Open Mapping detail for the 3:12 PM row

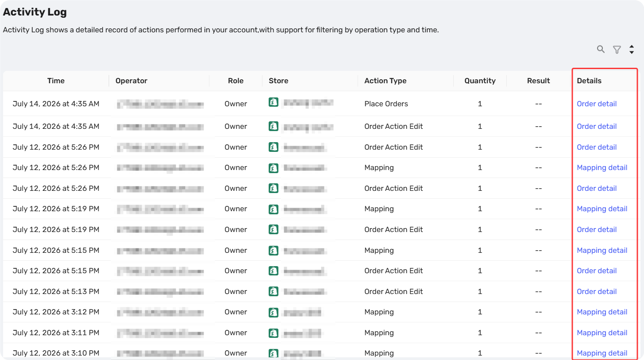[x=602, y=312]
